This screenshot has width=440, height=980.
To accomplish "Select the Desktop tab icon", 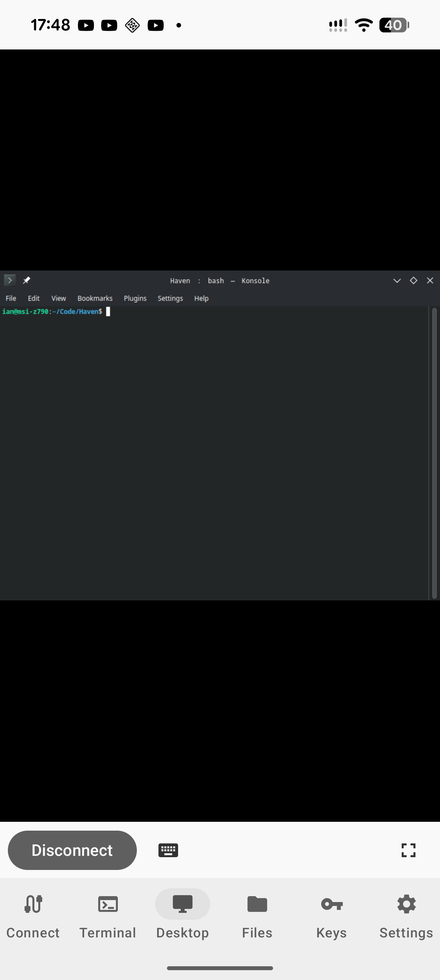I will click(x=183, y=904).
